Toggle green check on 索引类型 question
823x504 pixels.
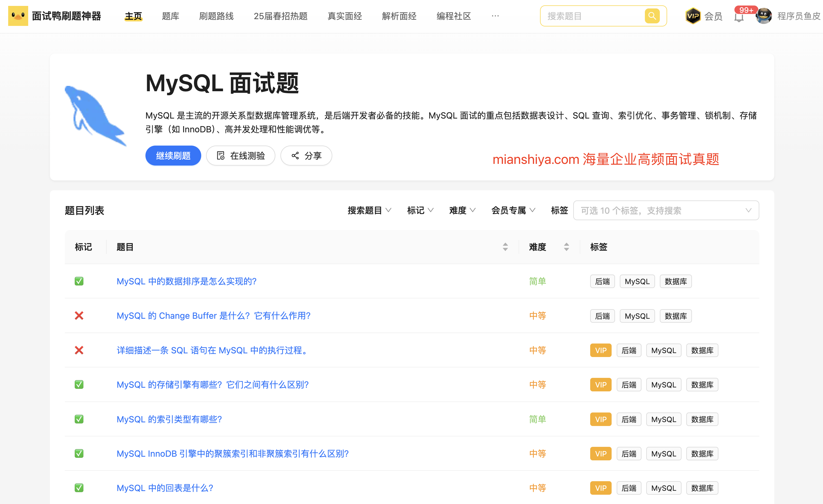point(79,419)
